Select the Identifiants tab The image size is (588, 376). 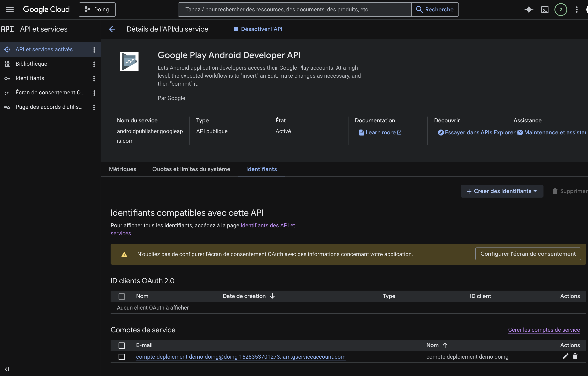tap(261, 169)
